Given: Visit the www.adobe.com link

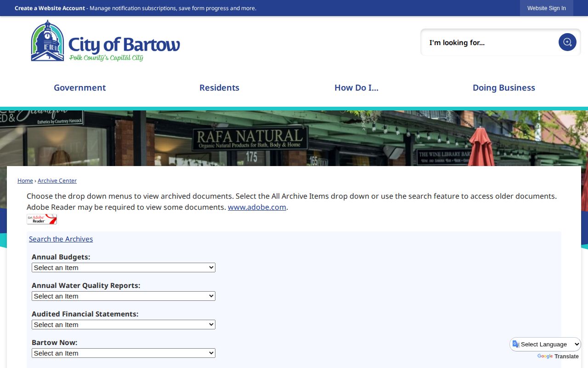Looking at the screenshot, I should (x=257, y=207).
